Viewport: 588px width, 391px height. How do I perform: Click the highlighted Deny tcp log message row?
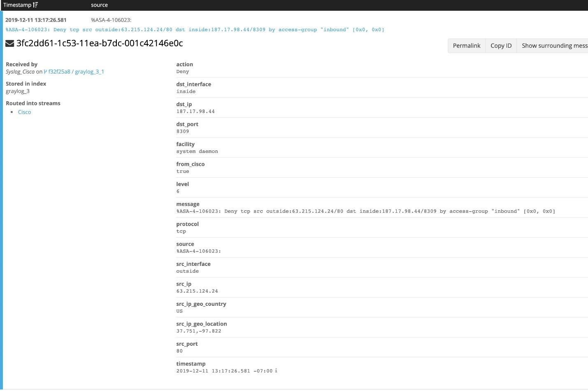click(194, 29)
